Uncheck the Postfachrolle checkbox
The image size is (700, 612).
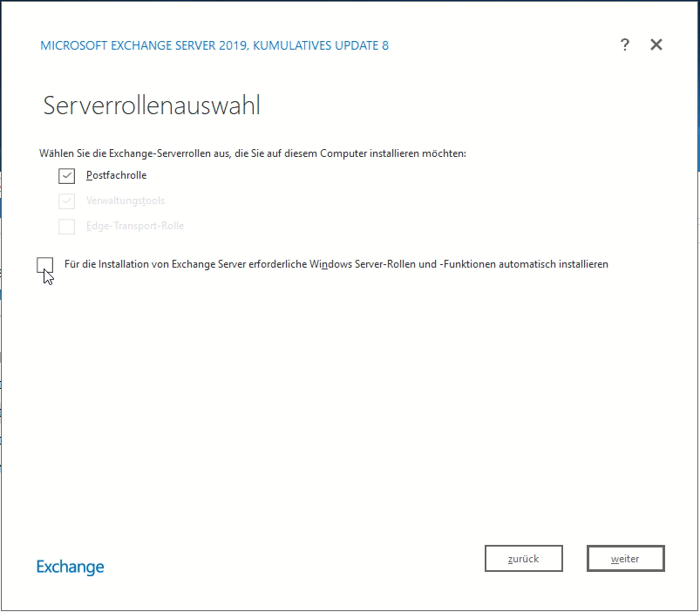click(67, 175)
